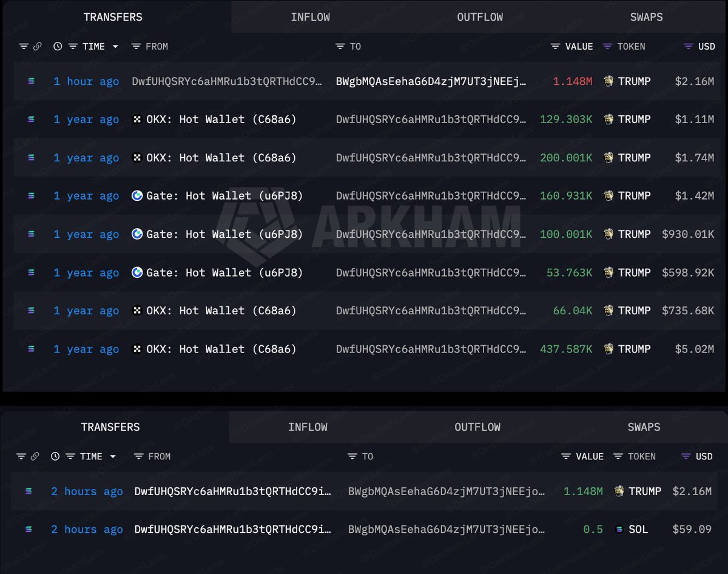Click filter icon beside the link icon in OKX table header

pyautogui.click(x=24, y=47)
